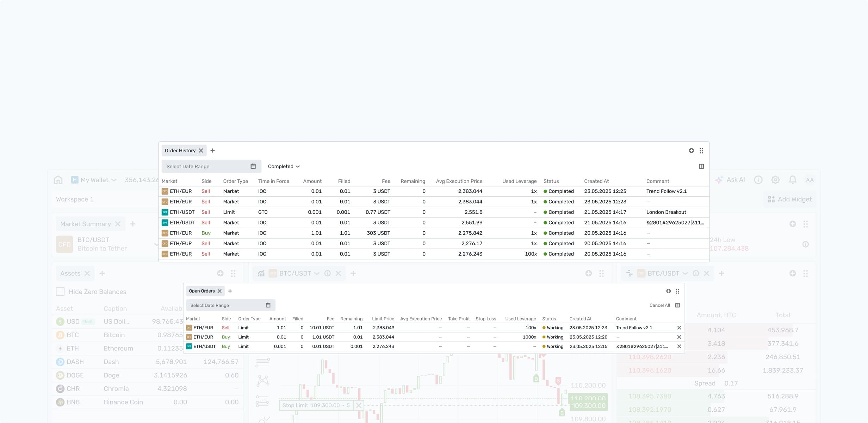Add new tab next to Order History
The image size is (868, 423).
pyautogui.click(x=212, y=151)
